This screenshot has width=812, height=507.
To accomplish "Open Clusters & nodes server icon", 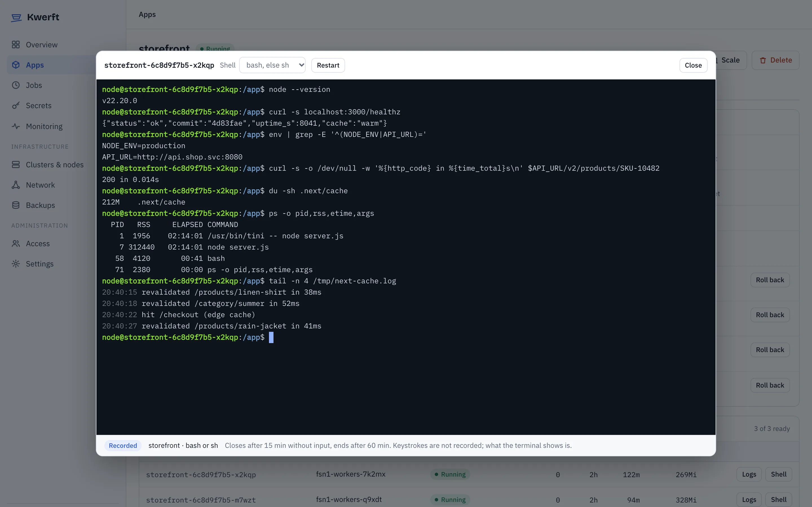I will (16, 165).
